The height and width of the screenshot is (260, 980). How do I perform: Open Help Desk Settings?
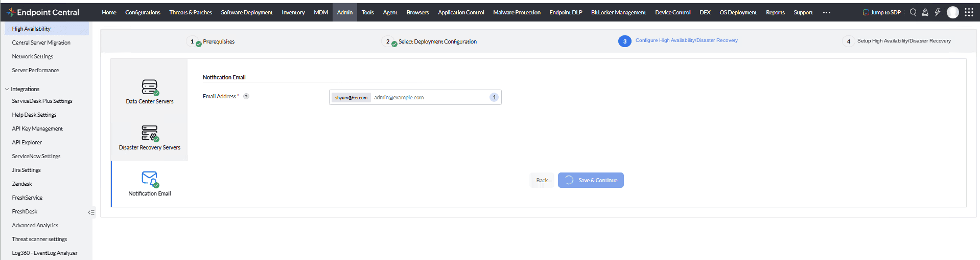34,115
